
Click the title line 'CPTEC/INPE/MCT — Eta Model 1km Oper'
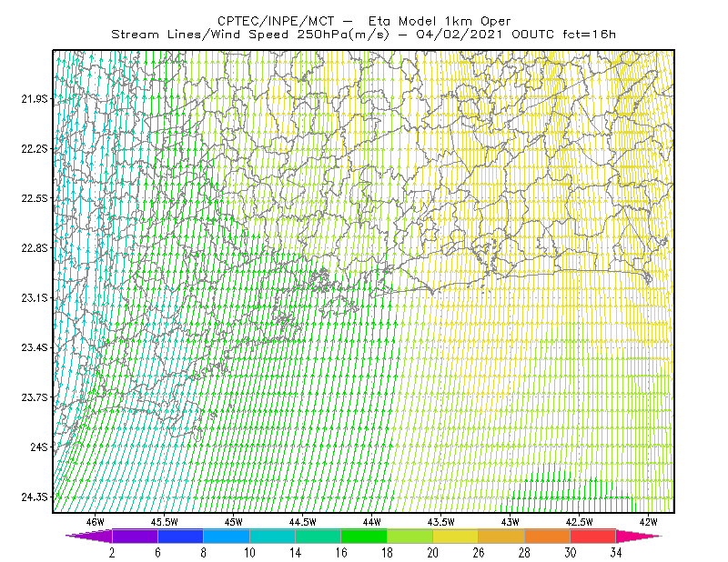[364, 21]
